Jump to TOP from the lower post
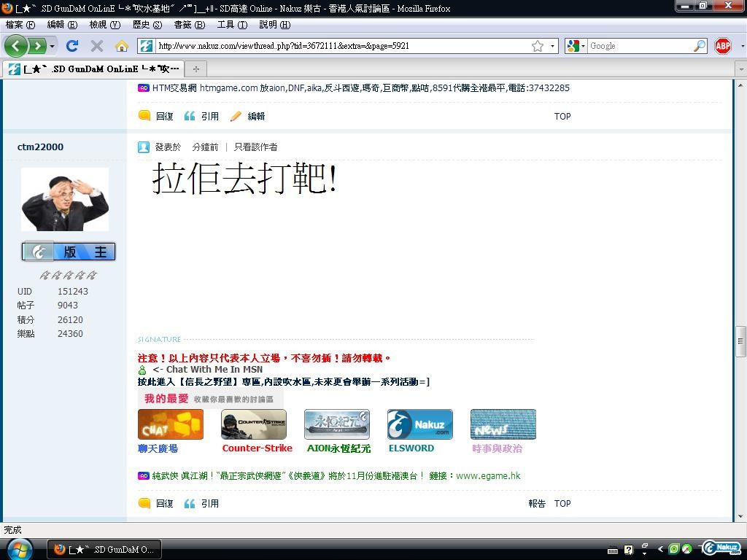The height and width of the screenshot is (560, 747). [562, 503]
